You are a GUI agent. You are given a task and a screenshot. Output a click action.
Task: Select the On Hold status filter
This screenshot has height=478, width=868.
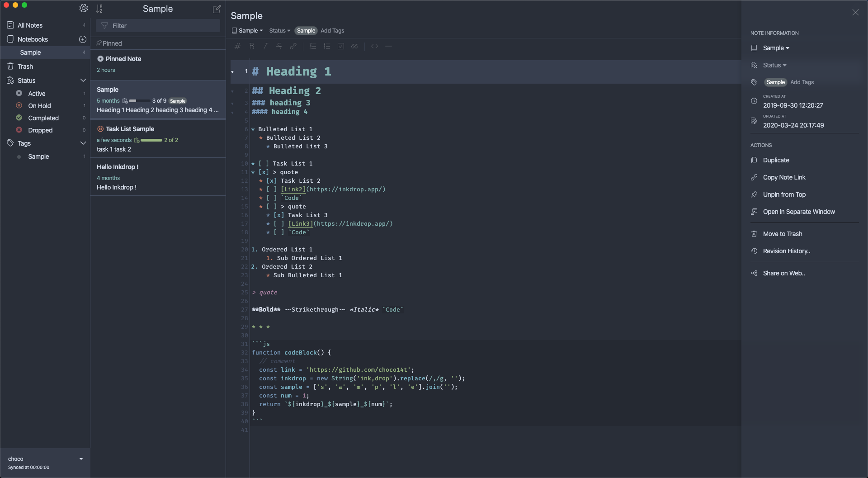pyautogui.click(x=45, y=106)
